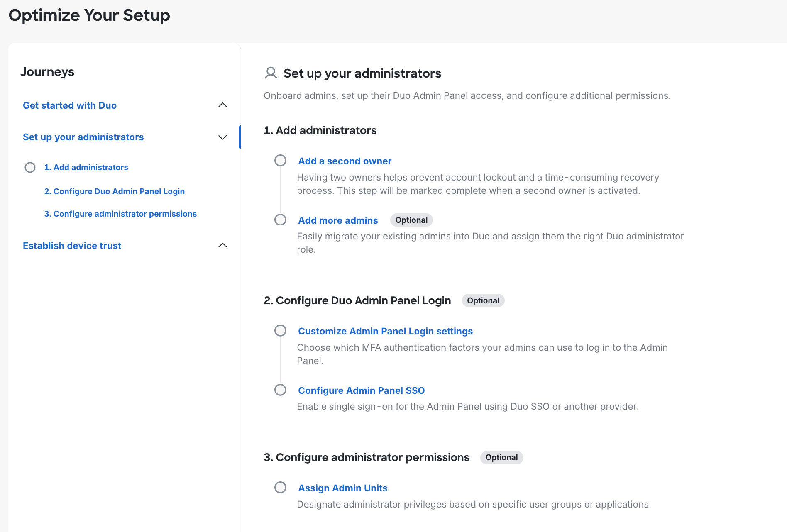Click the 1. Add administrators section heading
This screenshot has width=787, height=532.
(x=320, y=130)
